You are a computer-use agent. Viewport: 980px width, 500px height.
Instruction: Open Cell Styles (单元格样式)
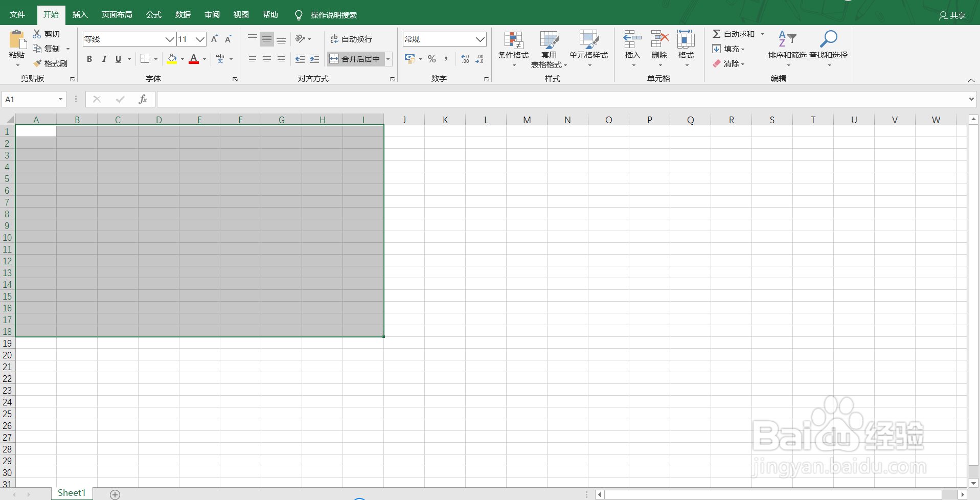(589, 49)
